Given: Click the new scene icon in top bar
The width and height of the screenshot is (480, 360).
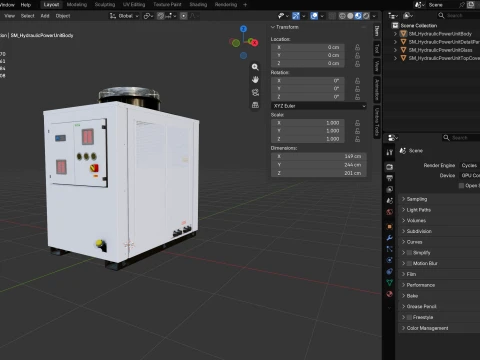Looking at the screenshot, I should (471, 5).
